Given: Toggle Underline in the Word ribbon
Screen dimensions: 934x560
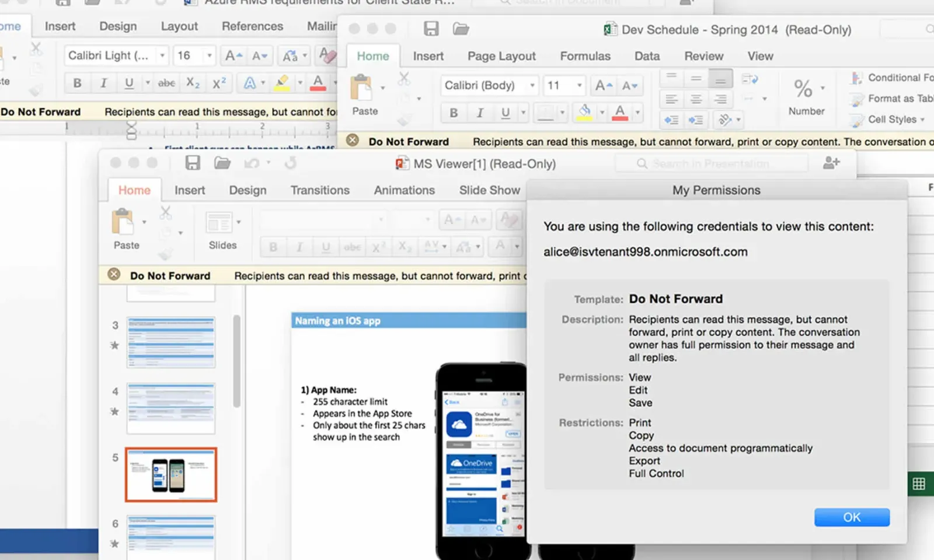Looking at the screenshot, I should [129, 83].
